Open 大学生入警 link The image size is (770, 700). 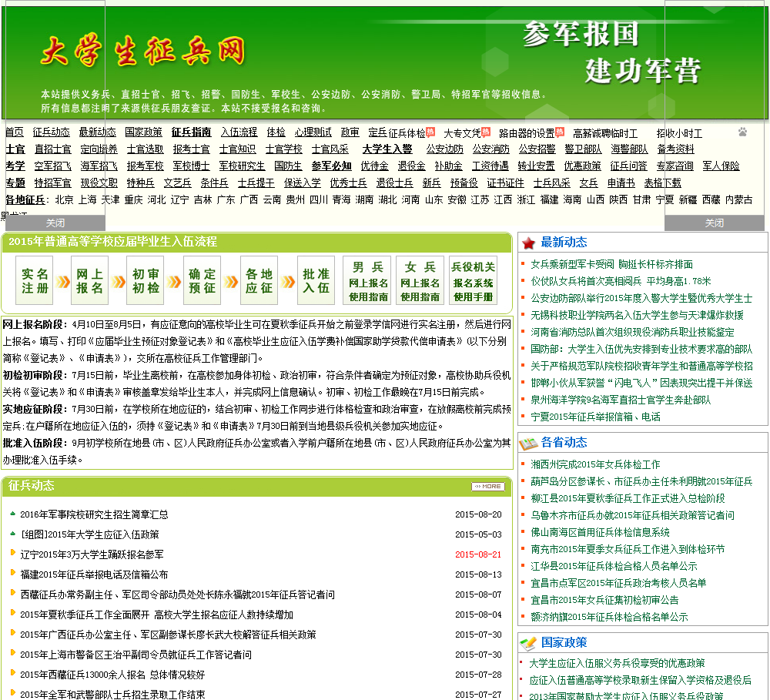pos(387,149)
